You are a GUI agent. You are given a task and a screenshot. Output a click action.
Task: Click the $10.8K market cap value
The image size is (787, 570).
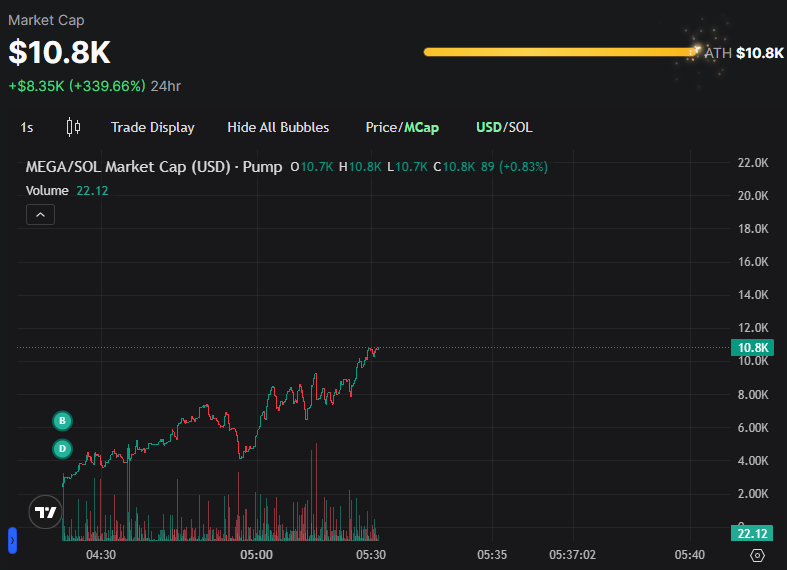(59, 52)
